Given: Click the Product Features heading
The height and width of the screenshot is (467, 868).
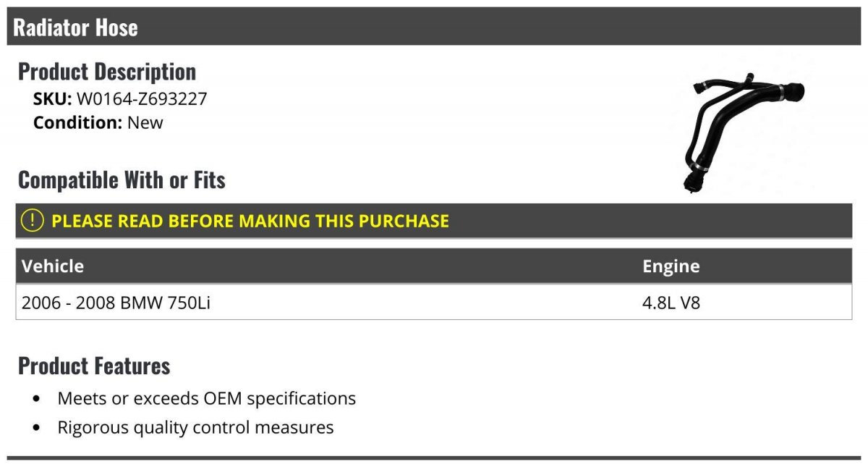Looking at the screenshot, I should click(x=94, y=366).
